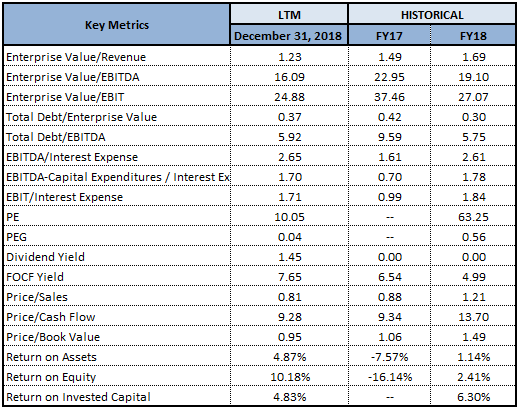
Task: Select the LTM PEG value 0.04
Action: click(289, 237)
